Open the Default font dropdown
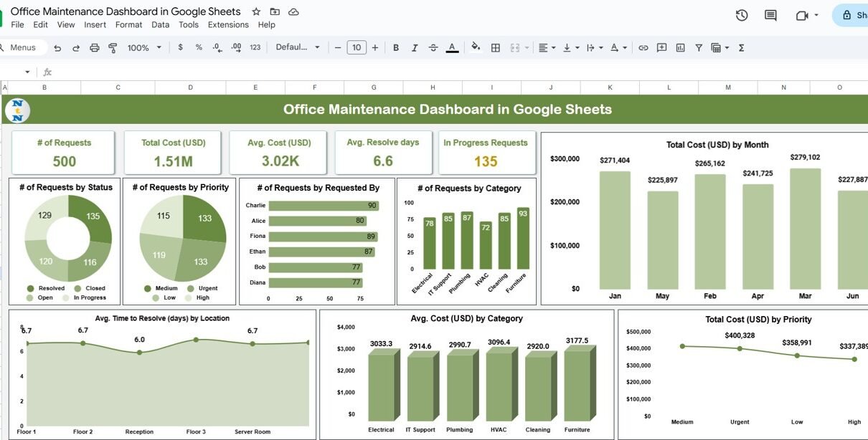 pos(298,47)
